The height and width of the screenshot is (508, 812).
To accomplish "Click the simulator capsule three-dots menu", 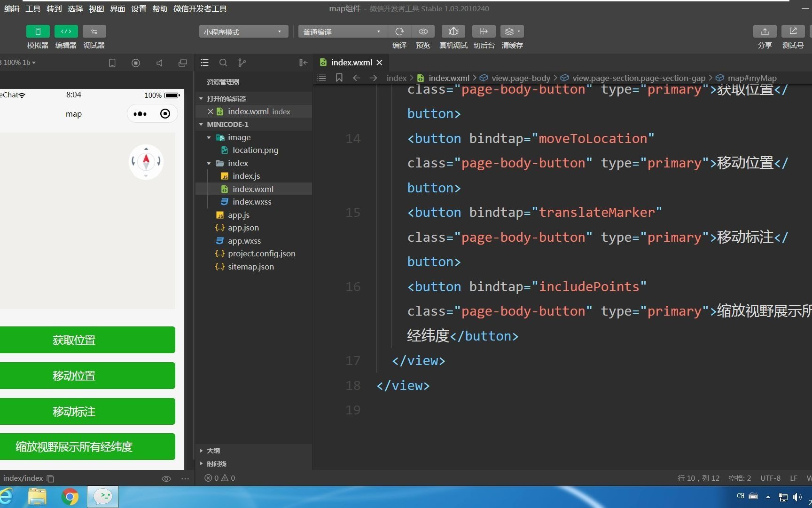I will (140, 114).
